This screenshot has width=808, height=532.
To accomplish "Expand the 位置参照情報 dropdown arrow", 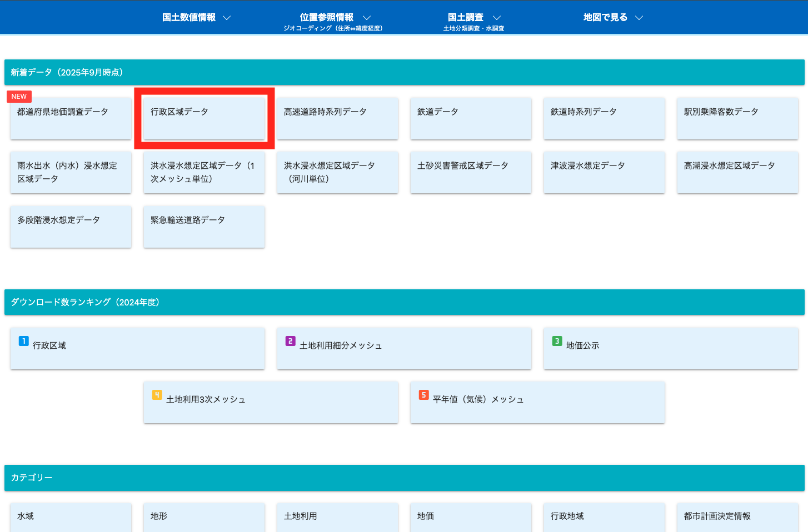I will (367, 18).
